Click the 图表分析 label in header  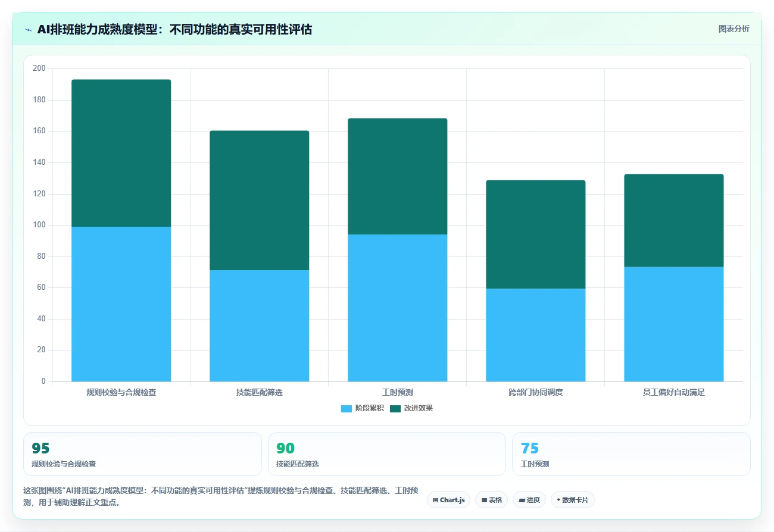tap(734, 29)
